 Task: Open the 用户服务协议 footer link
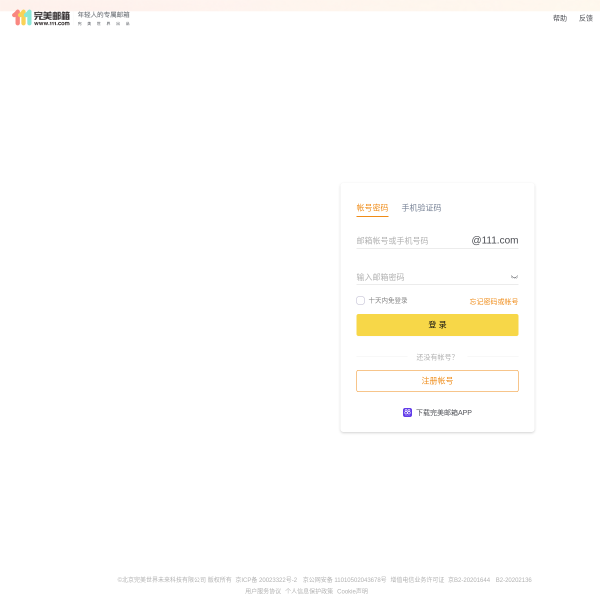coord(263,591)
